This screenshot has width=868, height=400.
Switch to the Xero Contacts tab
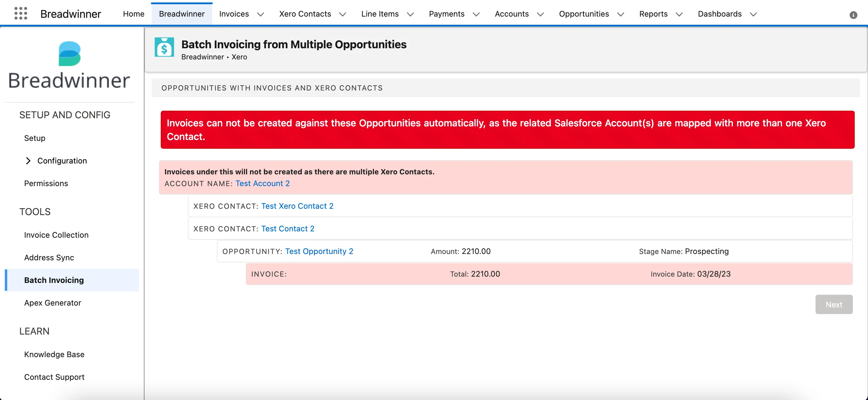point(305,14)
